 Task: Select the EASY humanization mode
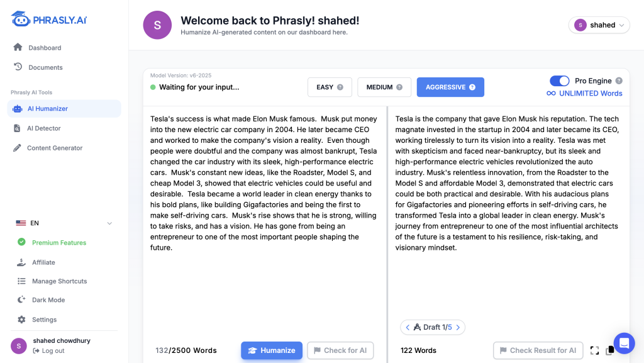(x=330, y=87)
